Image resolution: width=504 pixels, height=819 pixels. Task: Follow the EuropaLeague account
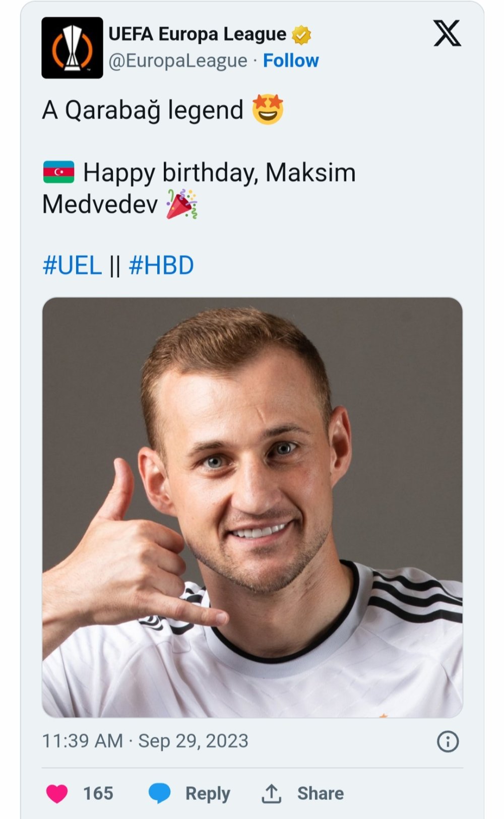291,60
